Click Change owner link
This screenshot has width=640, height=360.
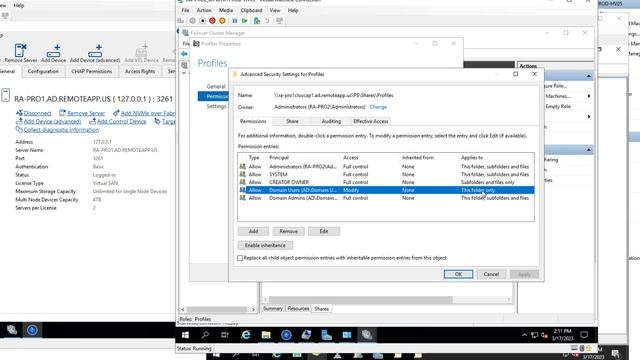(x=378, y=107)
